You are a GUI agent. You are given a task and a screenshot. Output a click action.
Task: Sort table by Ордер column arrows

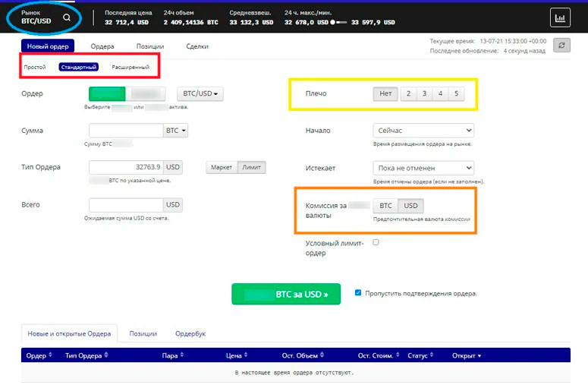[x=50, y=355]
